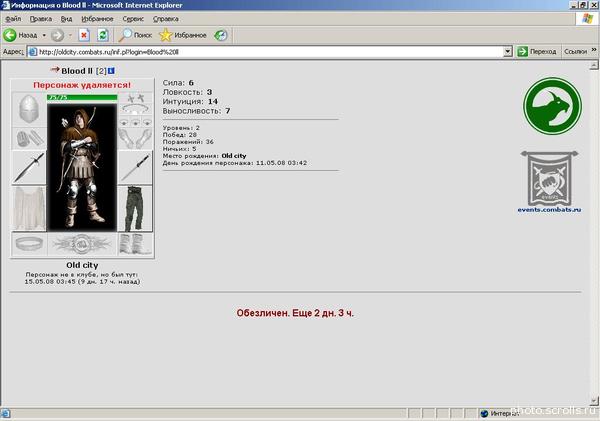Viewport: 600px width, 421px height.
Task: Open the Сервис menu
Action: click(x=133, y=19)
